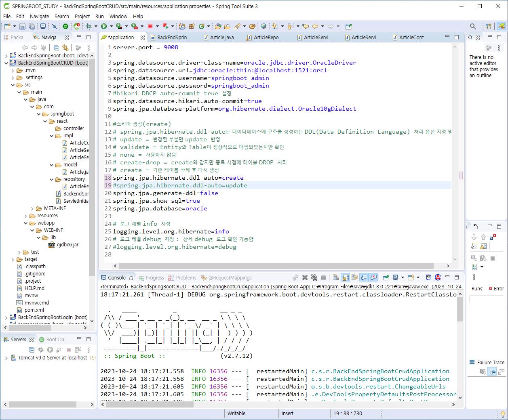Click the Relaunch icon in main toolbar
The height and width of the screenshot is (420, 508).
coord(165,26)
